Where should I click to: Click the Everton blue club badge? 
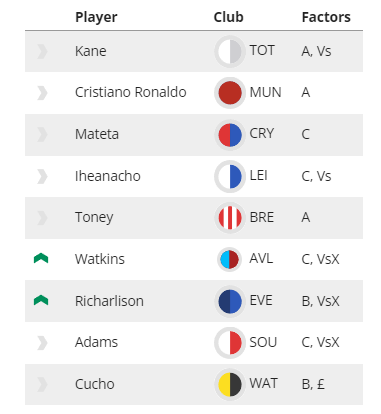coord(230,301)
